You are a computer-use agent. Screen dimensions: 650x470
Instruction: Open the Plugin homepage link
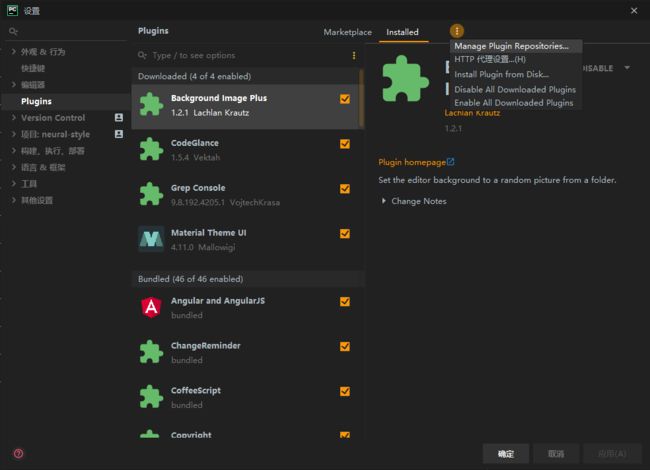412,162
